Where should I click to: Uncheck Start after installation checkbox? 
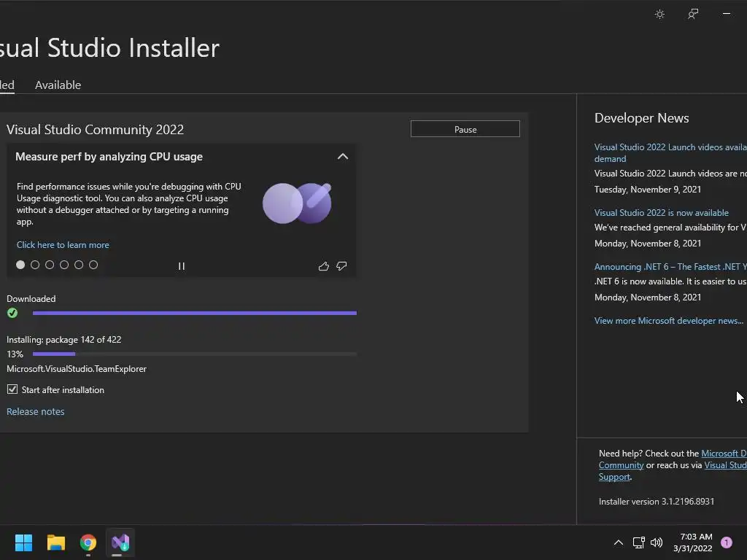click(12, 389)
